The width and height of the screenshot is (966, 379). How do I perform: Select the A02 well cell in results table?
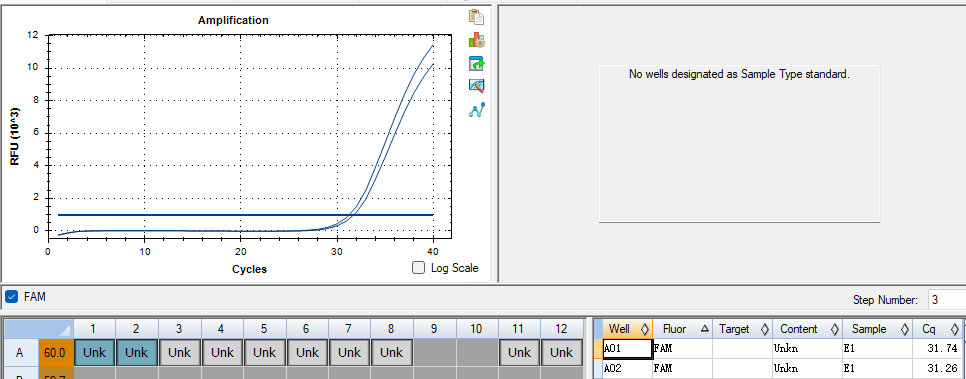click(627, 369)
